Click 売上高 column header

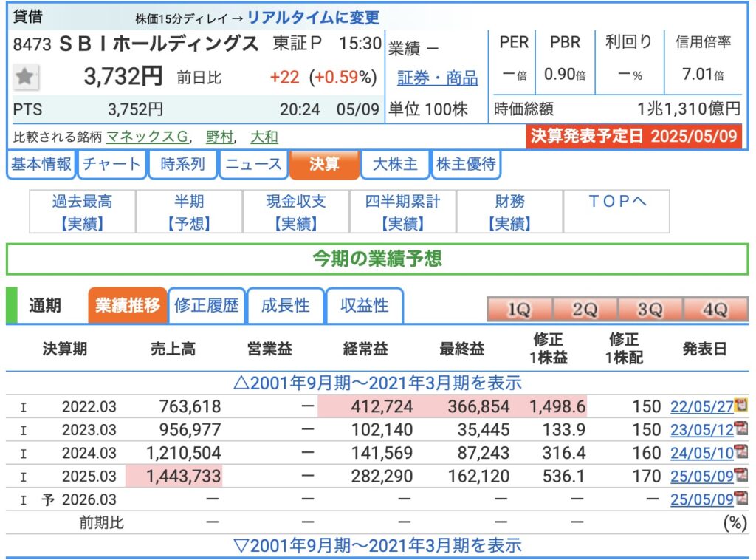[x=173, y=349]
